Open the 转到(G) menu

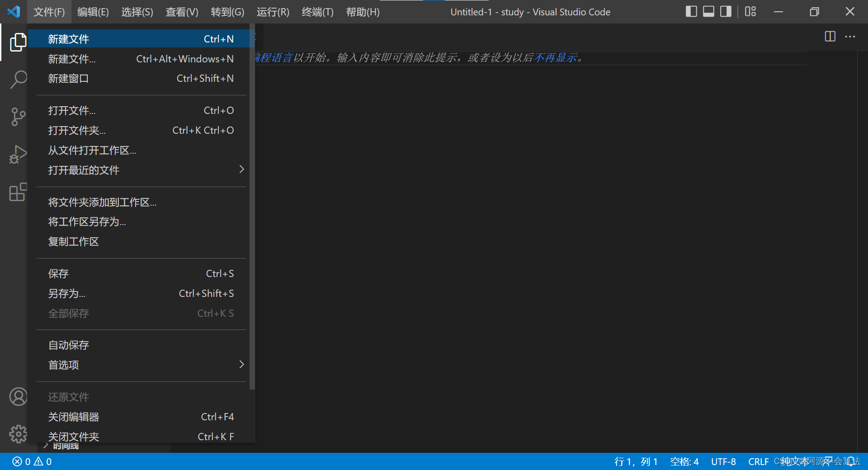tap(227, 12)
